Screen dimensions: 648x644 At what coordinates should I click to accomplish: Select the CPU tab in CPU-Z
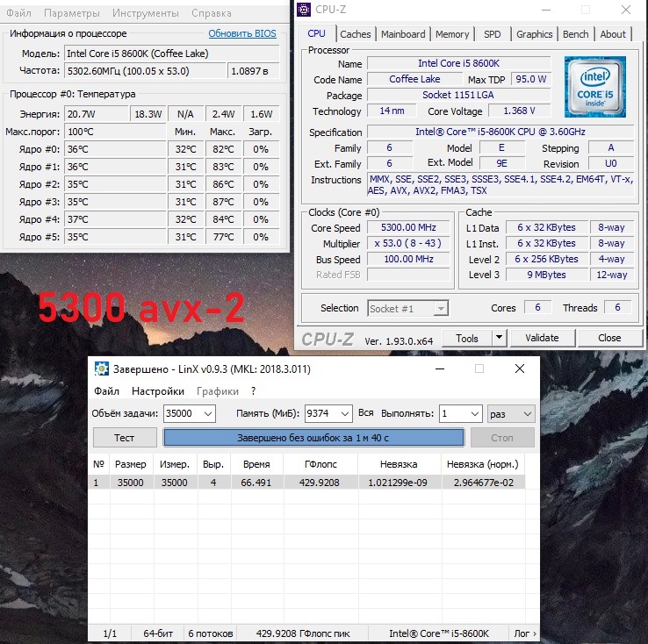coord(317,33)
